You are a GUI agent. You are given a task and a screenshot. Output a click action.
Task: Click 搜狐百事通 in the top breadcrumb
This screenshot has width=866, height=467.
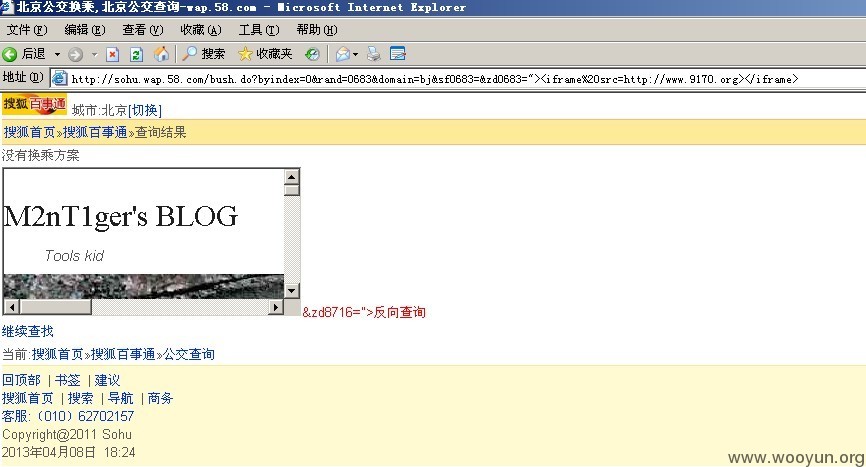[x=95, y=132]
